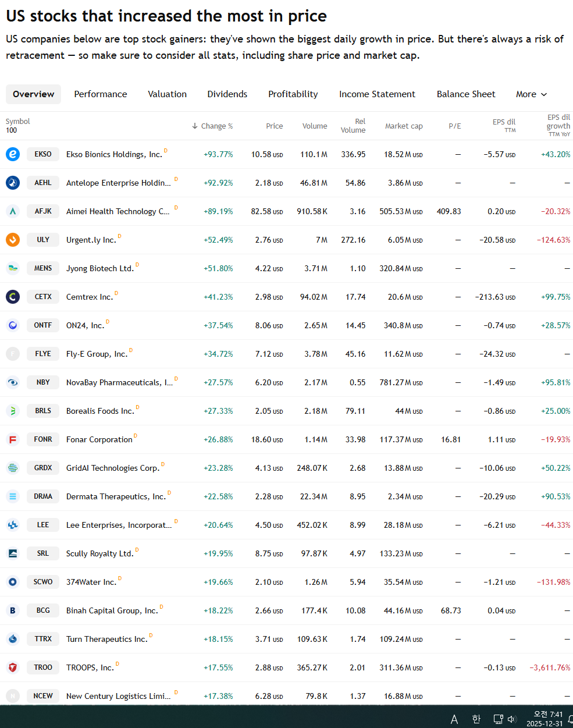573x728 pixels.
Task: Click the +93.77% change value for EKSO
Action: click(x=218, y=154)
